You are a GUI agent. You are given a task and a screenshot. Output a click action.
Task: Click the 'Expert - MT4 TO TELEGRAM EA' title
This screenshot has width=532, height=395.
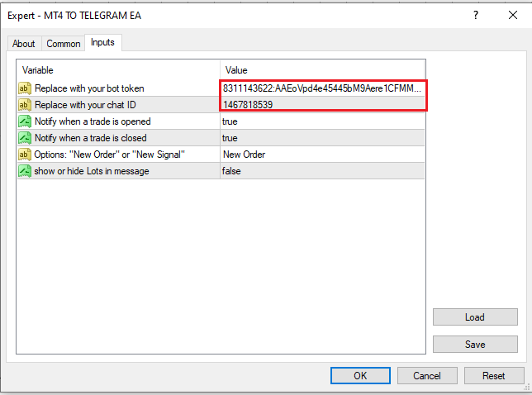74,16
